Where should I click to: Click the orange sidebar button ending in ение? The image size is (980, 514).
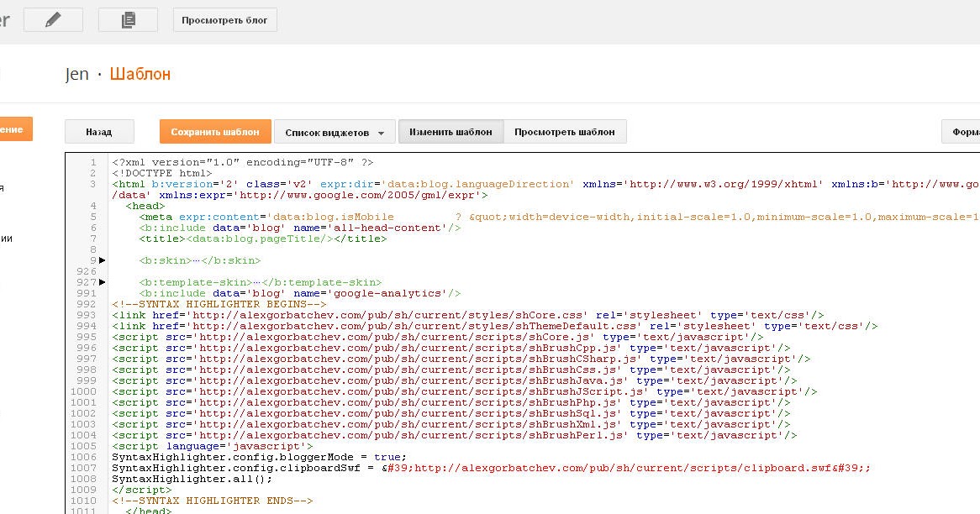[15, 129]
